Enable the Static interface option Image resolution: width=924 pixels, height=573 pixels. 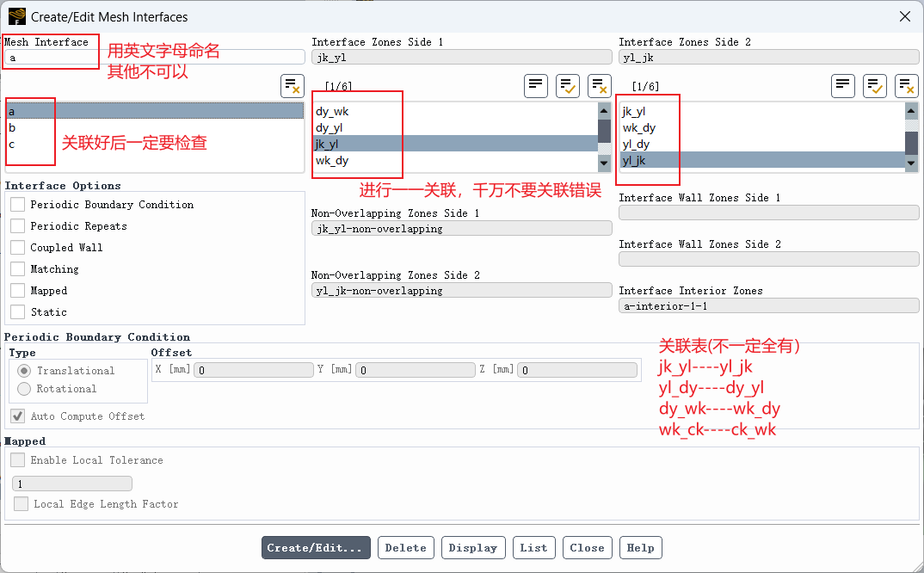(18, 311)
